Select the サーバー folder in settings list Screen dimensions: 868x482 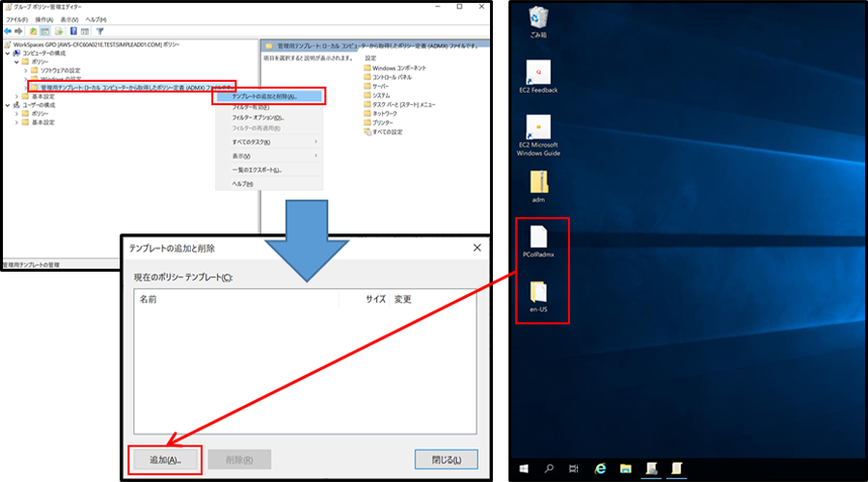376,87
